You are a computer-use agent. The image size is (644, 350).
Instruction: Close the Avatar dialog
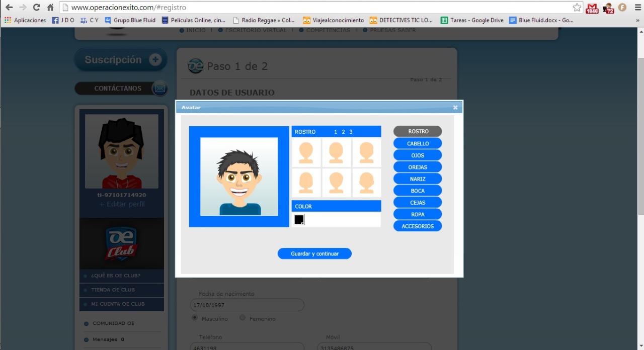click(455, 108)
